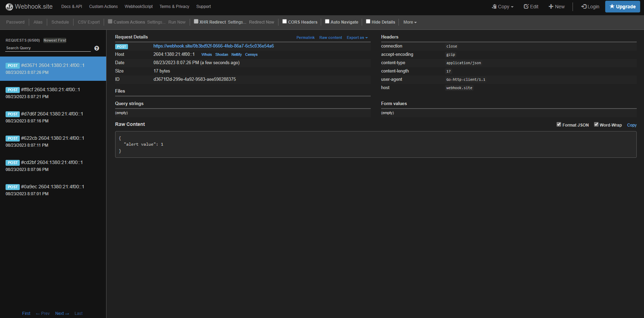Copy the raw content
This screenshot has width=644, height=318.
pyautogui.click(x=632, y=125)
